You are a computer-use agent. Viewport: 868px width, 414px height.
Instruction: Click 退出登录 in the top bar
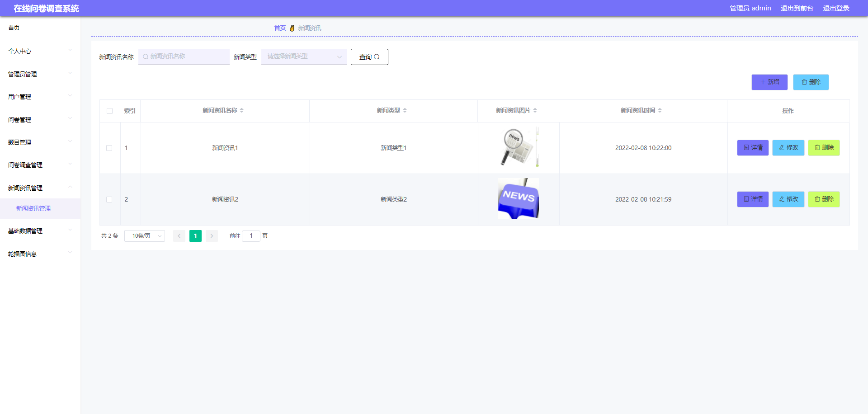tap(836, 8)
